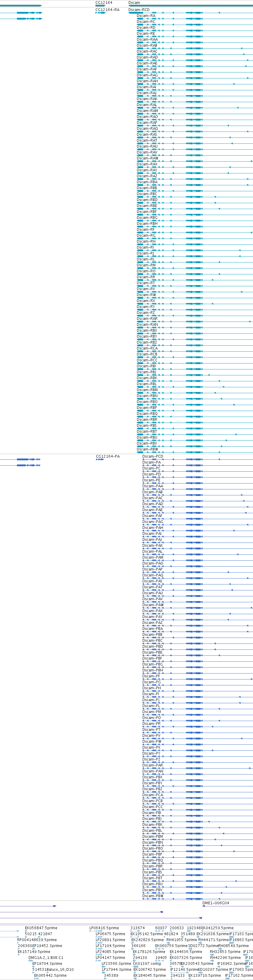Select the Dscam-PCD protein label
The image size is (253, 980).
pos(153,456)
